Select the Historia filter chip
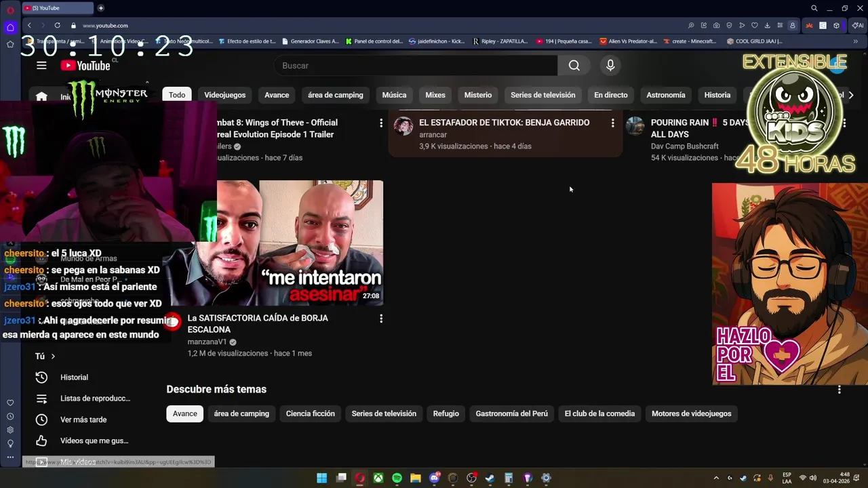The image size is (868, 488). click(717, 95)
